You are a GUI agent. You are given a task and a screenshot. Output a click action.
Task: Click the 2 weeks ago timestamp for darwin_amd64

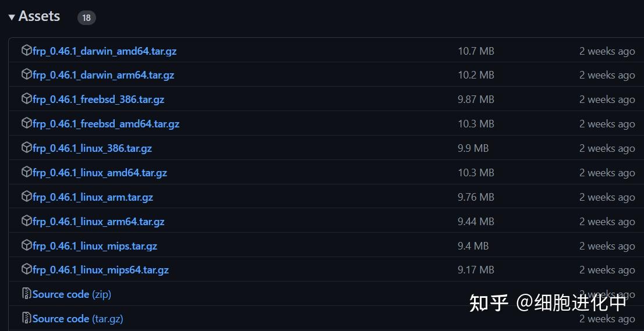click(x=607, y=51)
